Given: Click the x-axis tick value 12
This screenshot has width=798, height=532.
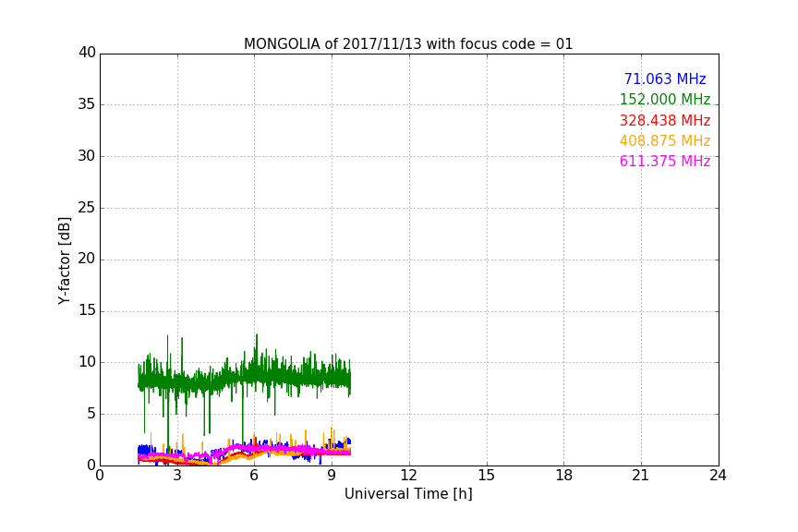Looking at the screenshot, I should (x=408, y=476).
